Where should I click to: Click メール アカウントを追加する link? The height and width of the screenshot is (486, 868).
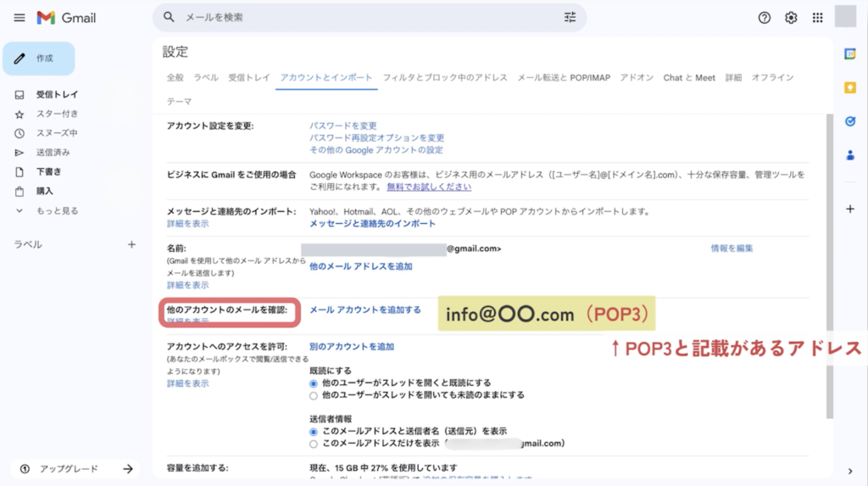364,310
